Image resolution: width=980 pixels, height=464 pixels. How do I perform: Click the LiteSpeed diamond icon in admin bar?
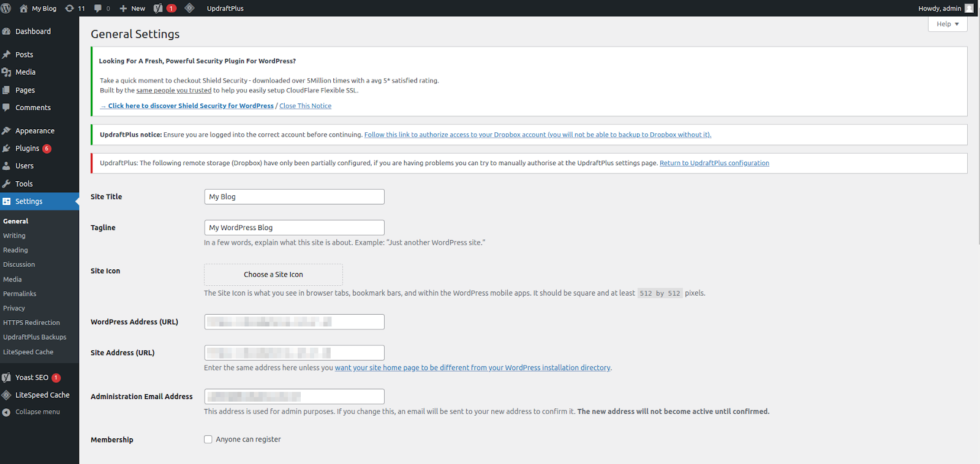[189, 8]
